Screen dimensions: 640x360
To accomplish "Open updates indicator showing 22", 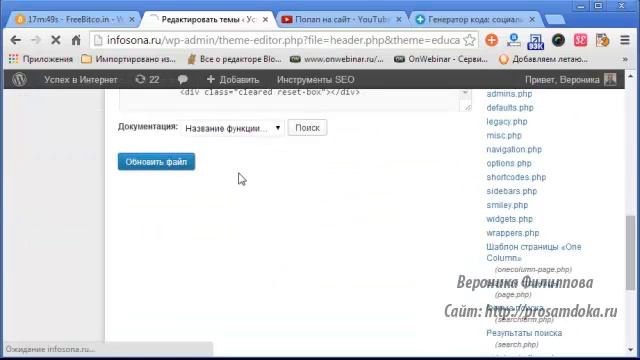I will click(147, 80).
